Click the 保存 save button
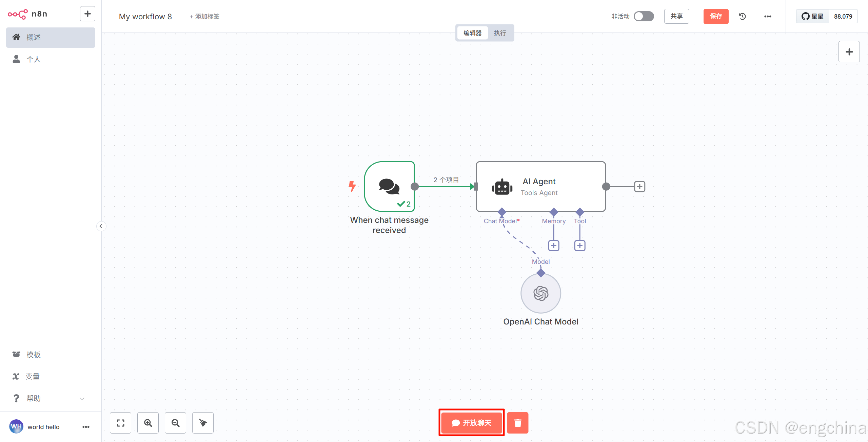868x442 pixels. click(x=716, y=16)
